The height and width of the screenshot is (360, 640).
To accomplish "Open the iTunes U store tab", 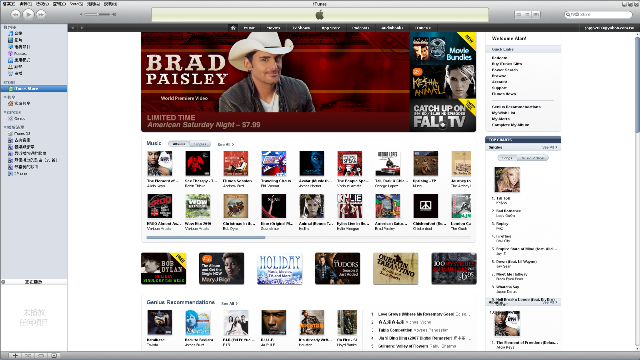I will tap(422, 28).
